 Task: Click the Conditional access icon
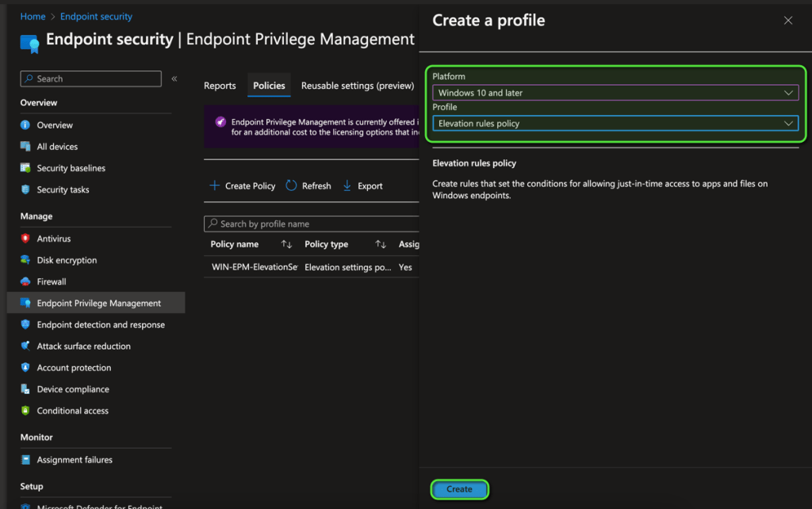click(25, 411)
